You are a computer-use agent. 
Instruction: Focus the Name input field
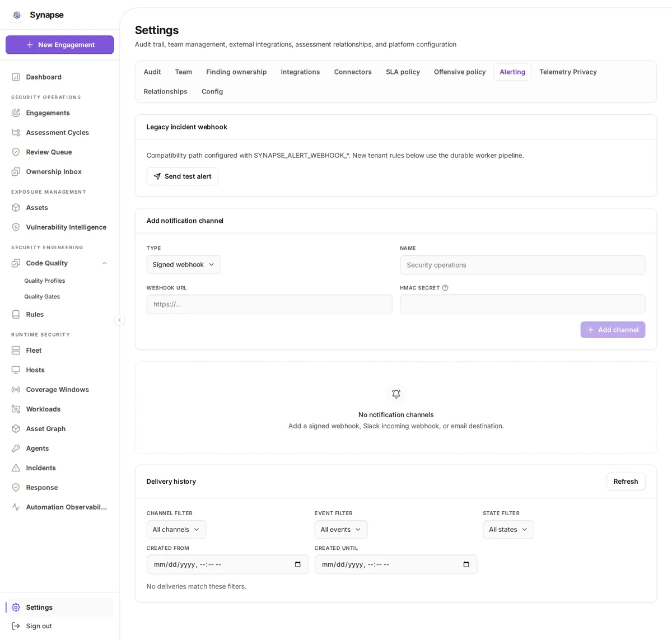522,265
